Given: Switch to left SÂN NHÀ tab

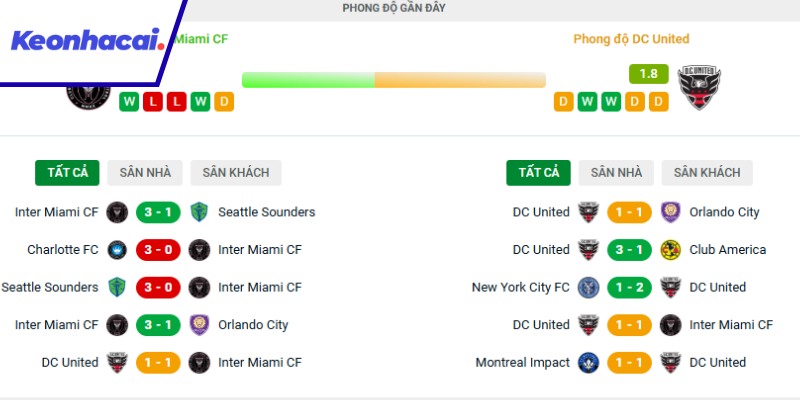Looking at the screenshot, I should 145,172.
